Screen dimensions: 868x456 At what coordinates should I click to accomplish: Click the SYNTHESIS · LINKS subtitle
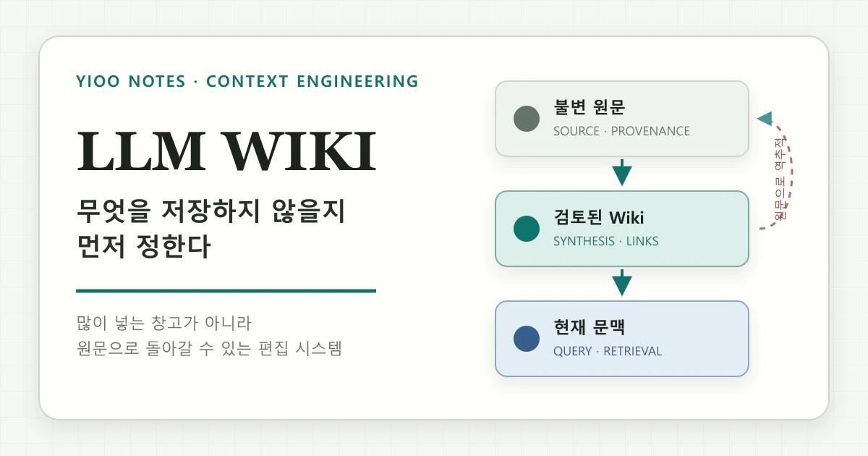coord(606,242)
